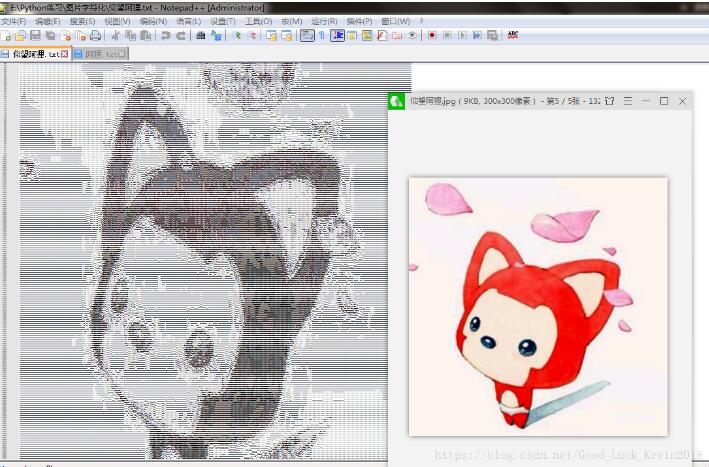
Task: Zoom out using toolbar icon
Action: [x=252, y=36]
